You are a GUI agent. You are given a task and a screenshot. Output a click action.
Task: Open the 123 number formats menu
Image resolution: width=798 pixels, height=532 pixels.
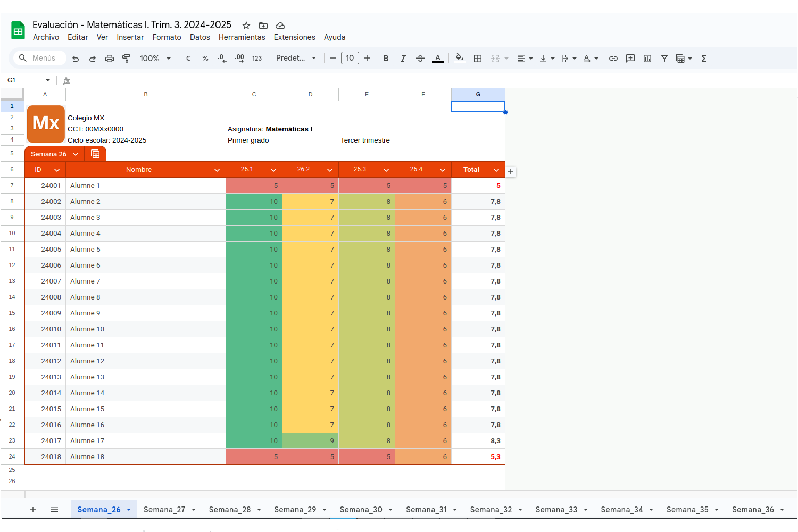(257, 59)
